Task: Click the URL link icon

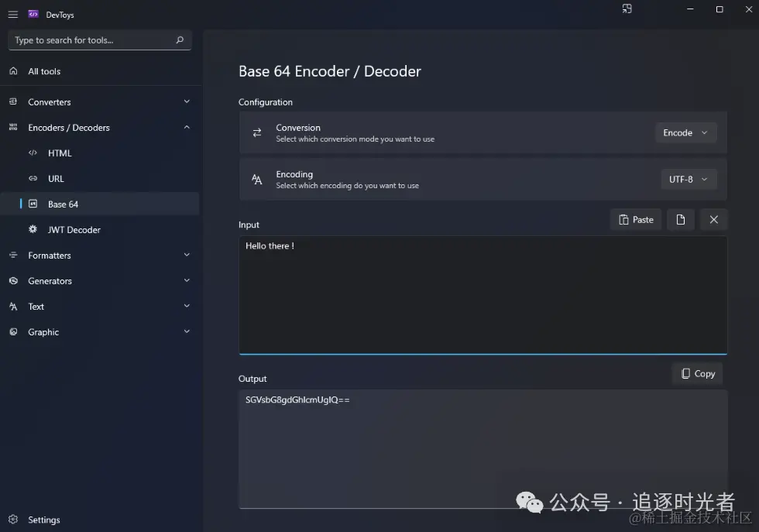Action: (x=33, y=179)
